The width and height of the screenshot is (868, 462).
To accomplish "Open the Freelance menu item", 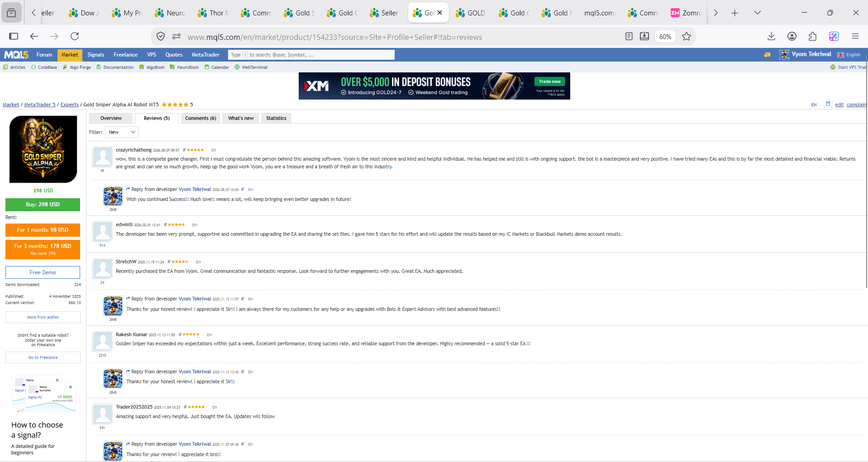I will point(125,55).
